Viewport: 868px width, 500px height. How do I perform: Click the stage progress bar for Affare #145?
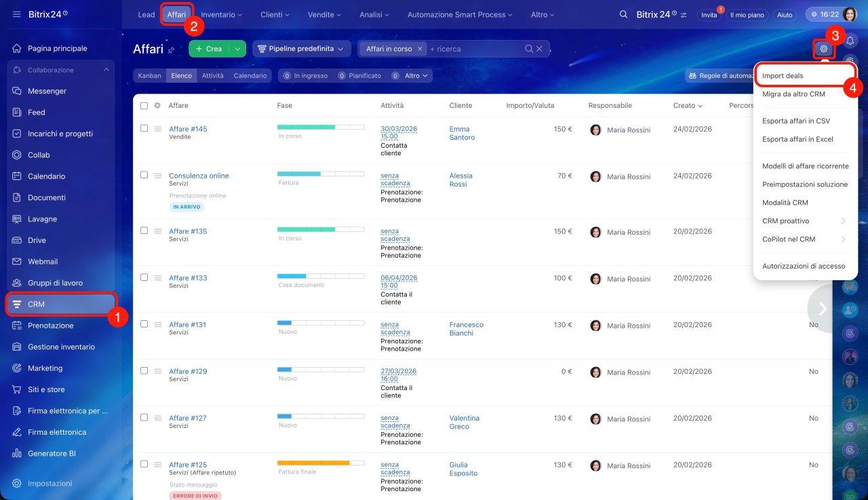coord(320,127)
